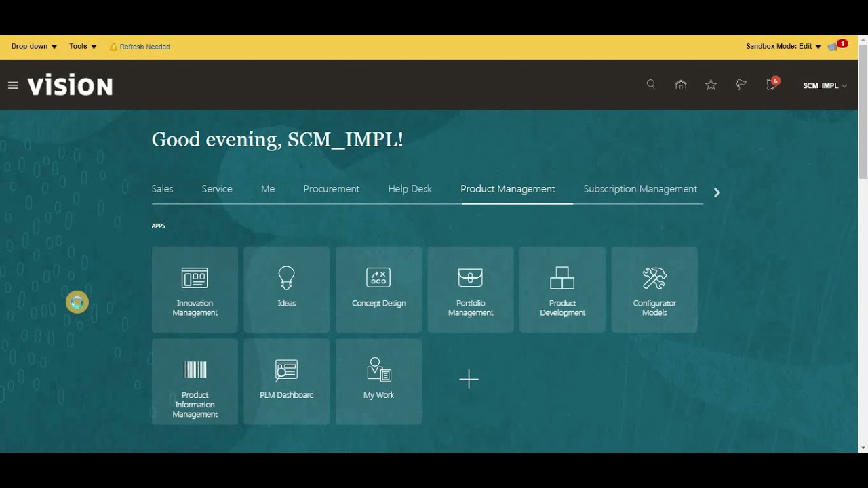
Task: Go to Home via house icon
Action: tap(681, 85)
